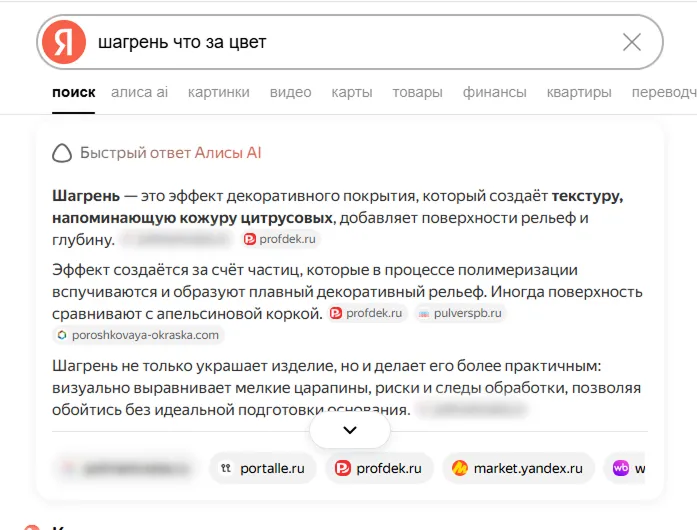697x530 pixels.
Task: Open poroshkovaya-okraska.com source chip
Action: pyautogui.click(x=138, y=335)
